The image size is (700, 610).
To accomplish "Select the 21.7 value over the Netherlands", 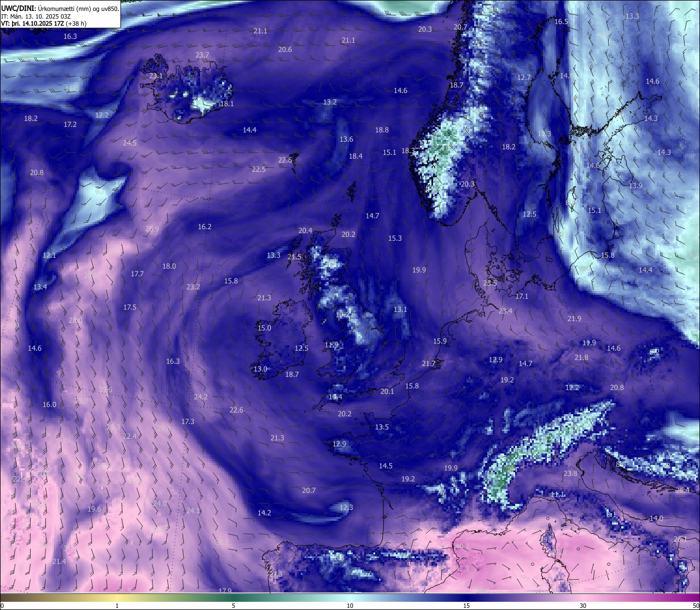I will point(429,363).
